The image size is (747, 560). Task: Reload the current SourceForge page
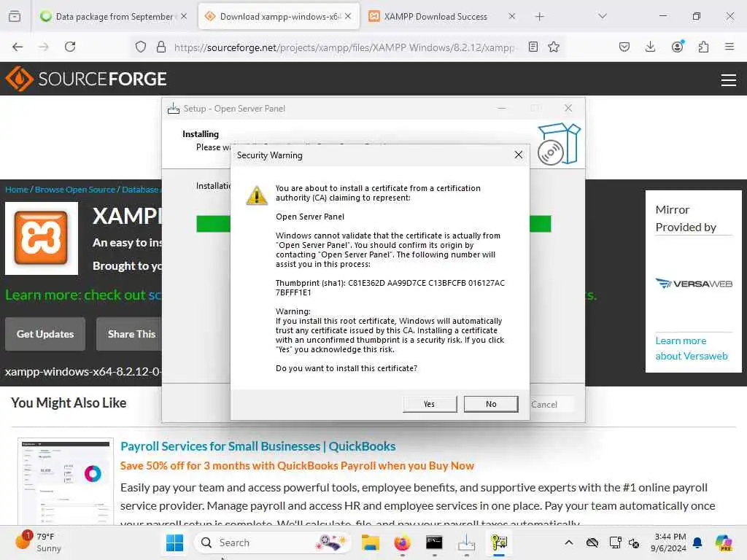(x=70, y=47)
